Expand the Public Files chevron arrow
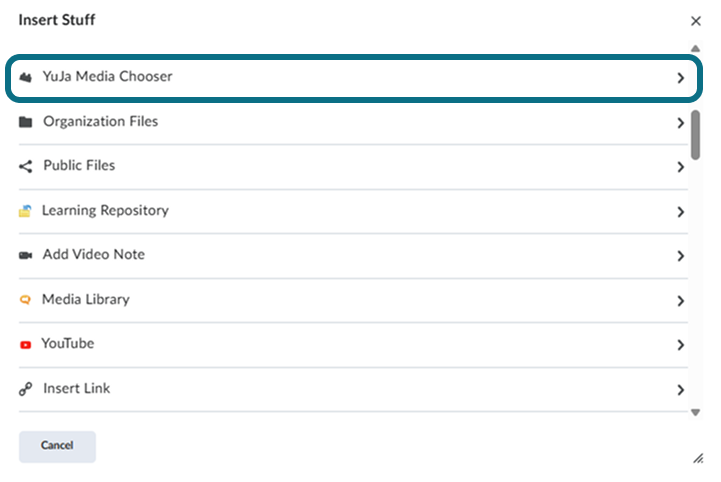The height and width of the screenshot is (482, 721). coord(681,167)
